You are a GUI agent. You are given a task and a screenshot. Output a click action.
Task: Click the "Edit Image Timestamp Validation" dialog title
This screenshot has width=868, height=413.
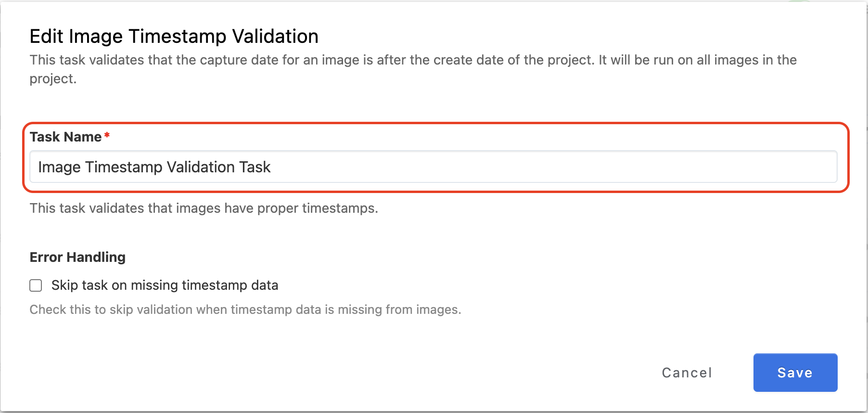click(174, 37)
